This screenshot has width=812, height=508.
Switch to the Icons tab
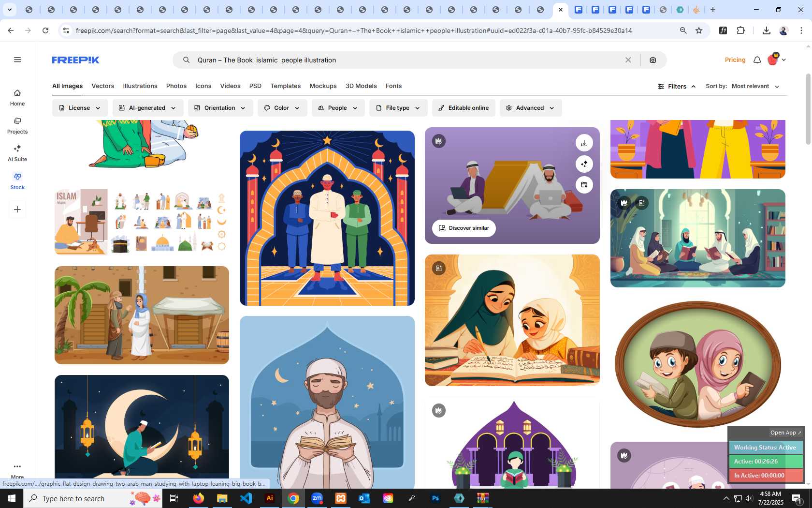click(x=203, y=86)
